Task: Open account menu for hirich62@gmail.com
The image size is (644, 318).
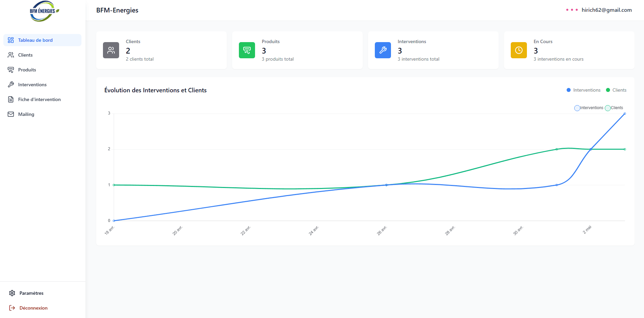Action: (x=606, y=10)
